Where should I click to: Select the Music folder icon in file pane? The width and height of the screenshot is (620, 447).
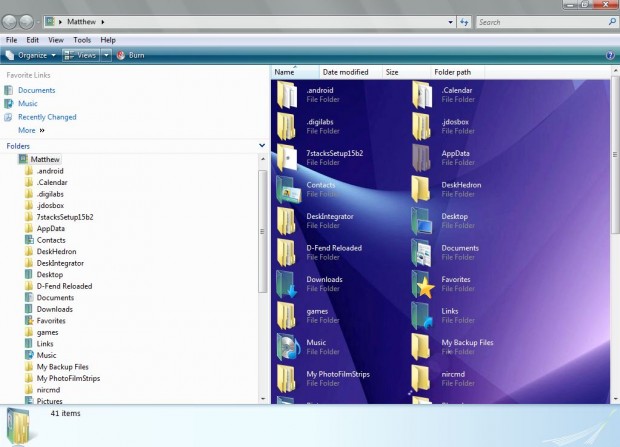pos(288,347)
